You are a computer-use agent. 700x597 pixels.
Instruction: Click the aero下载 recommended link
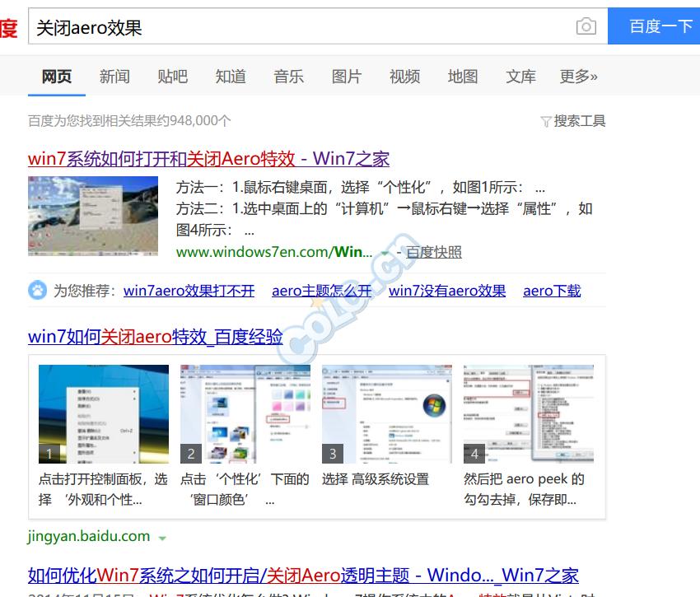pyautogui.click(x=552, y=290)
